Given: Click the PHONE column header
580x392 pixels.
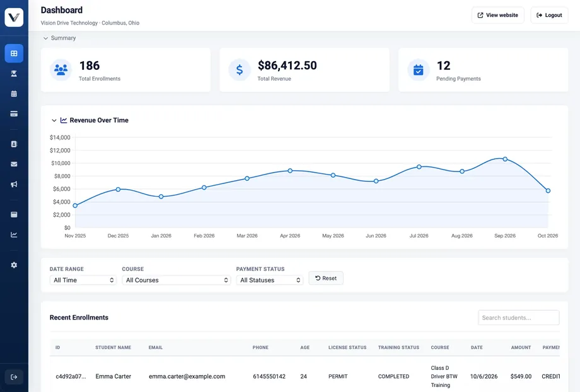Looking at the screenshot, I should tap(260, 348).
